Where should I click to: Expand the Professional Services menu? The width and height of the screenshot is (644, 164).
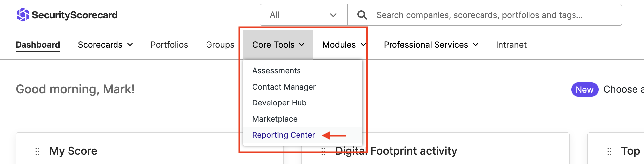point(431,45)
